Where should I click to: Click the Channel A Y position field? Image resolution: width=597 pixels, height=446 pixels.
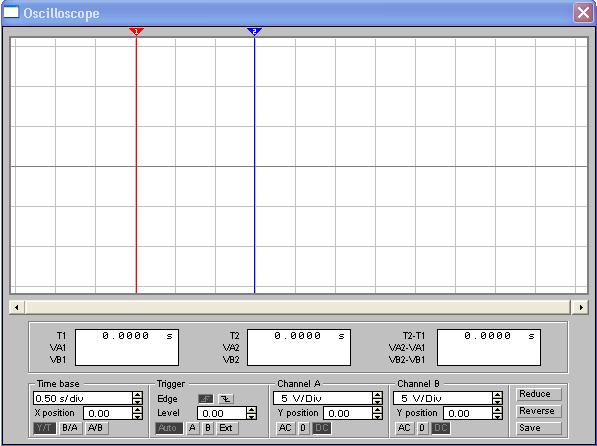(x=348, y=413)
